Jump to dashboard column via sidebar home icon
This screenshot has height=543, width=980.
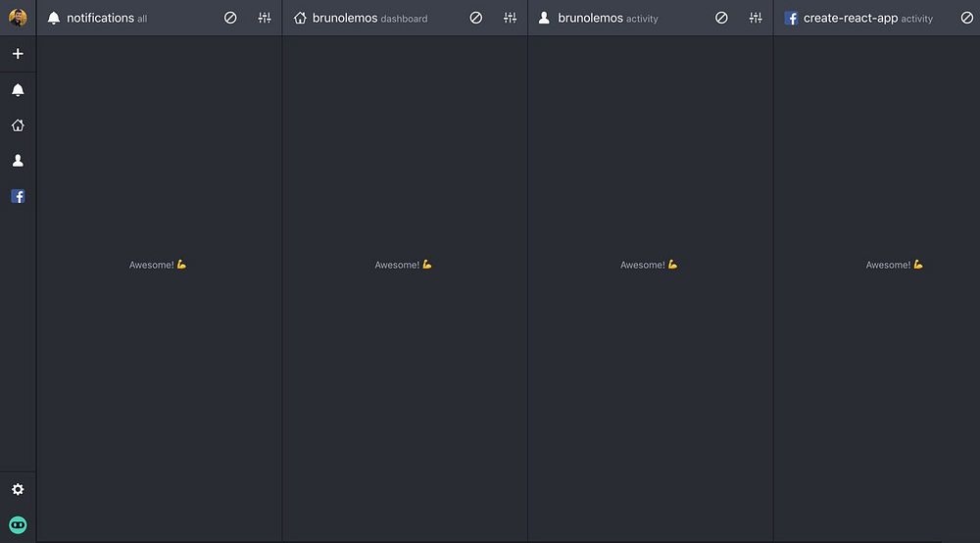[18, 125]
